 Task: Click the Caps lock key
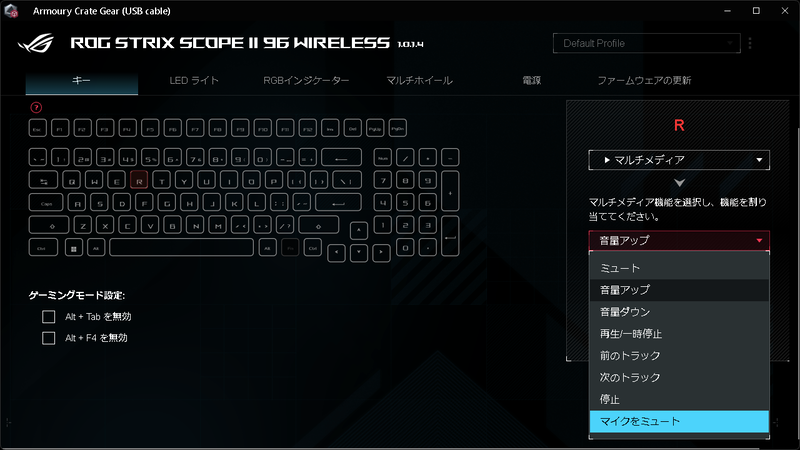[x=46, y=203]
